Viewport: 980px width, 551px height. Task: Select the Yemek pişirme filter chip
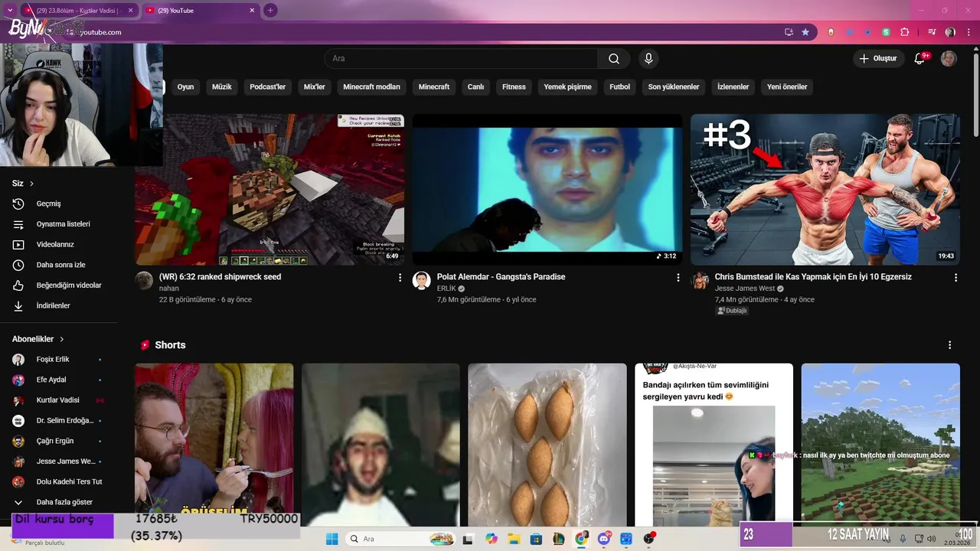pos(568,87)
